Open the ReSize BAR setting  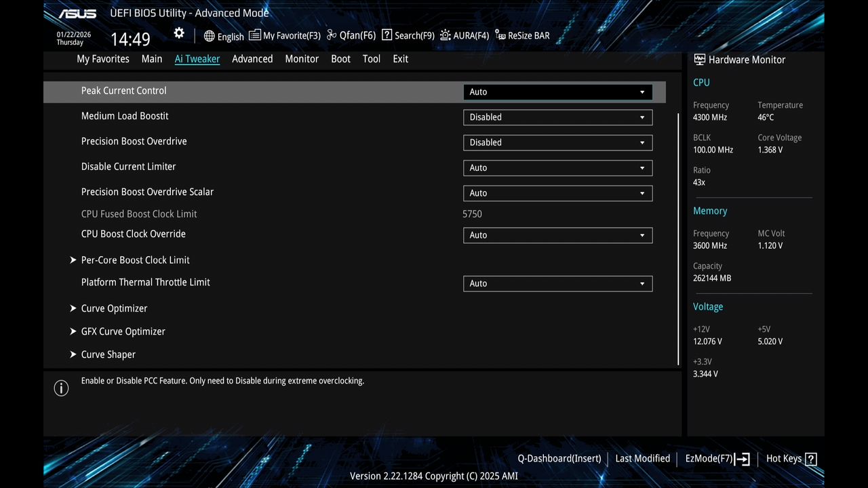pos(521,35)
